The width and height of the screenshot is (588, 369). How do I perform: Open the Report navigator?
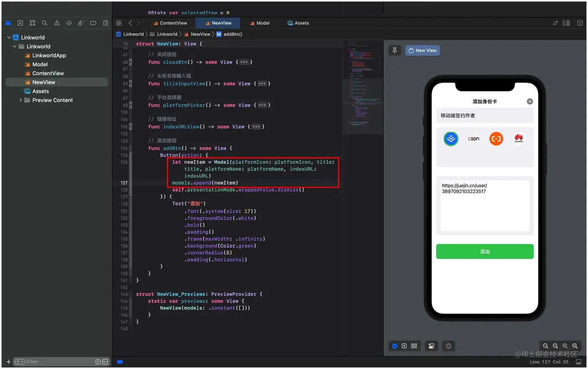click(x=105, y=23)
